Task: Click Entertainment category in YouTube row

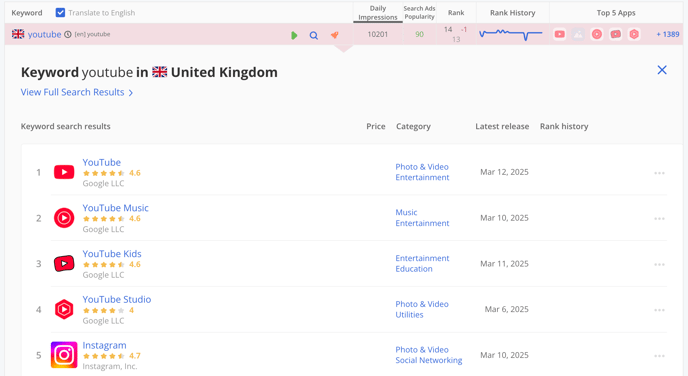Action: (422, 177)
